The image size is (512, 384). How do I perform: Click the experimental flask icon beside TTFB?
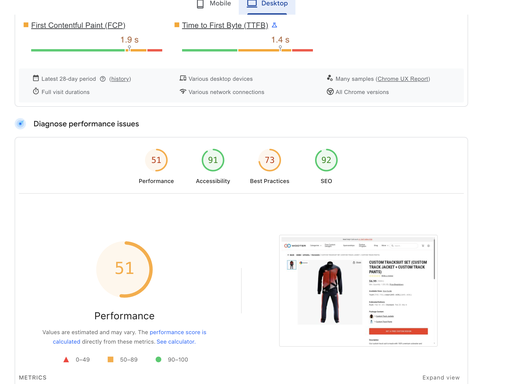pyautogui.click(x=274, y=25)
